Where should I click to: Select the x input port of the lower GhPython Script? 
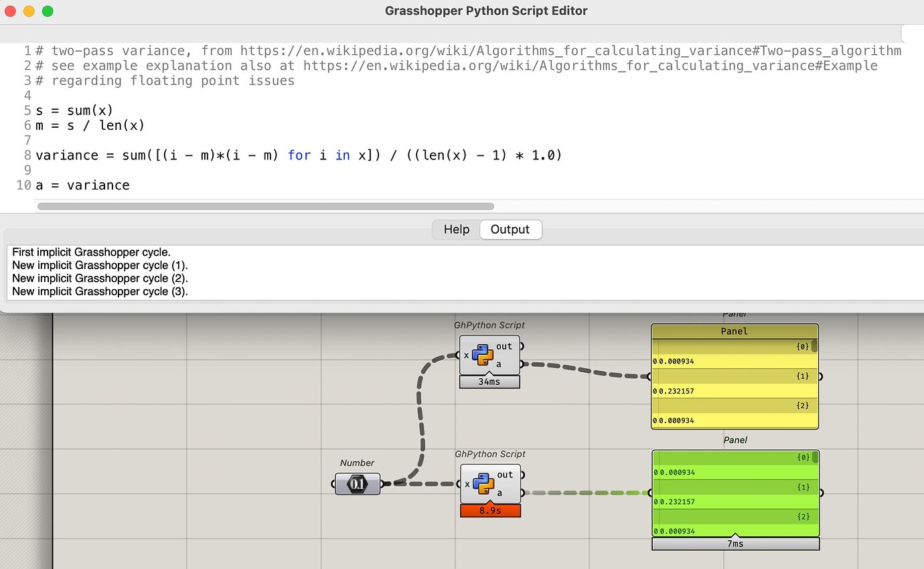pos(460,484)
